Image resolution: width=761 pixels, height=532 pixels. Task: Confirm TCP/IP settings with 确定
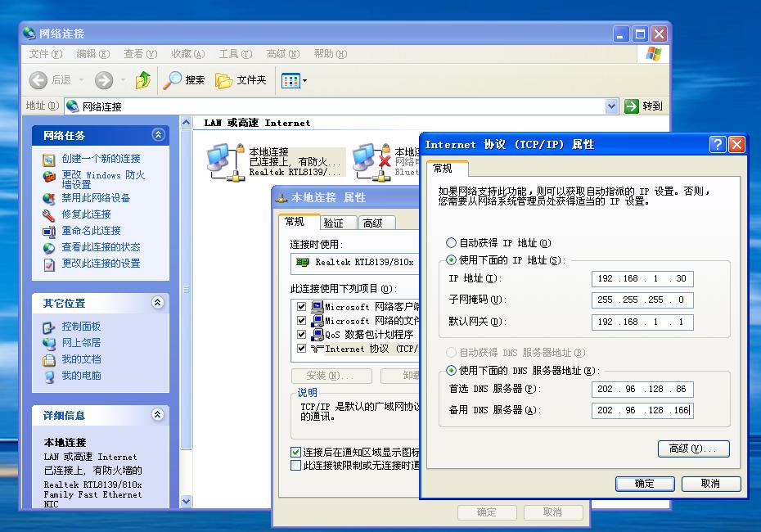click(645, 484)
